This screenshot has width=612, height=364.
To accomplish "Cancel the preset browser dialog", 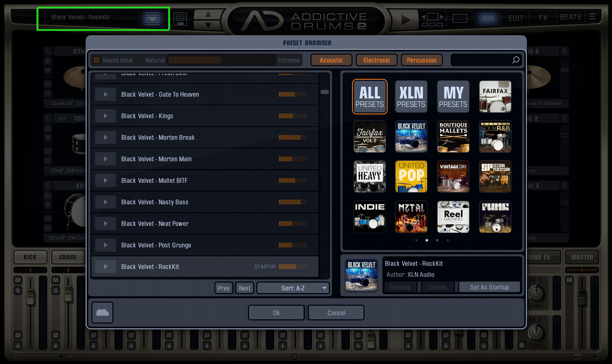I will click(x=336, y=313).
